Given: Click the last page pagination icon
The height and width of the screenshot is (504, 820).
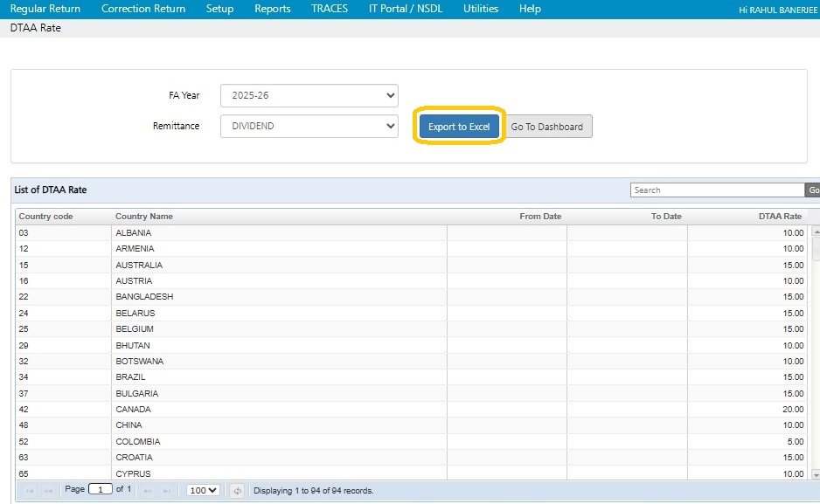Looking at the screenshot, I should coord(167,491).
